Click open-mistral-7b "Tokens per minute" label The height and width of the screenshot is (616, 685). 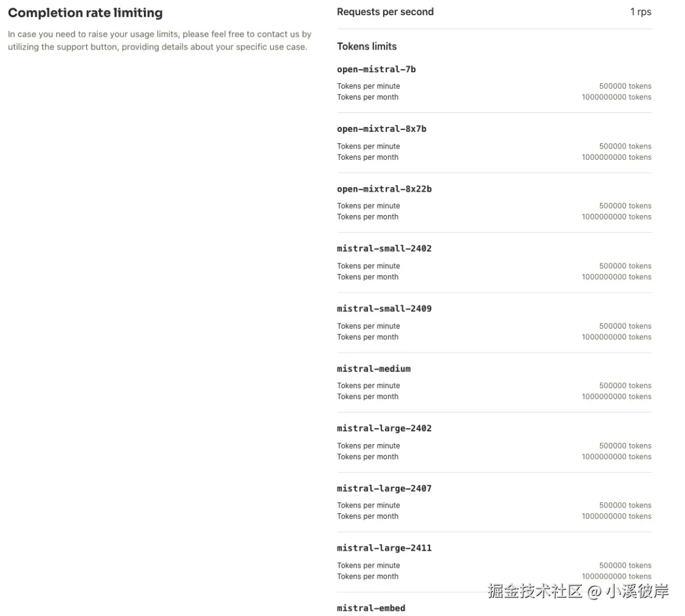[x=369, y=86]
